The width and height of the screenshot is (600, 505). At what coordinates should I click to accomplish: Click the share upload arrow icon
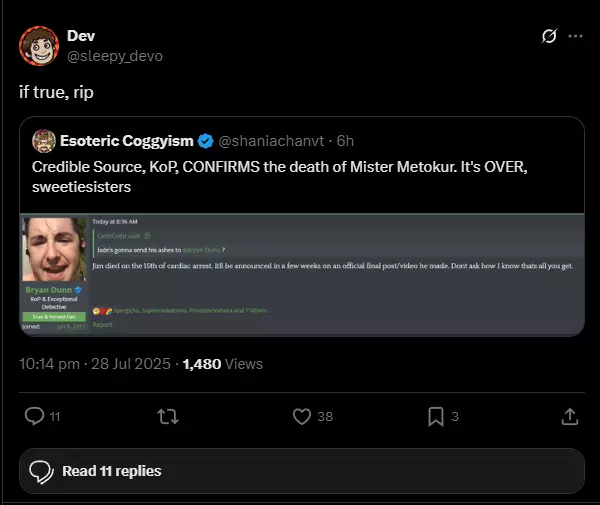coord(570,416)
